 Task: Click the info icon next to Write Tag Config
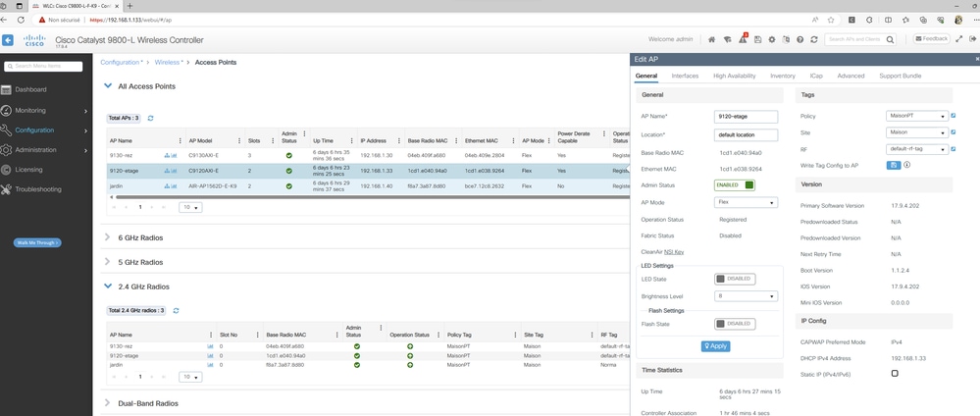click(906, 165)
